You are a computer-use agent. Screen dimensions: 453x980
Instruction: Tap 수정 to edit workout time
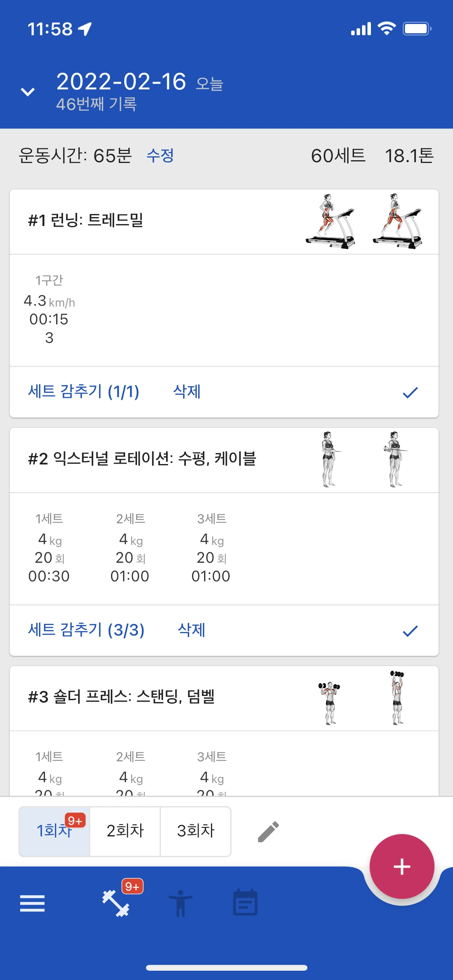point(160,156)
